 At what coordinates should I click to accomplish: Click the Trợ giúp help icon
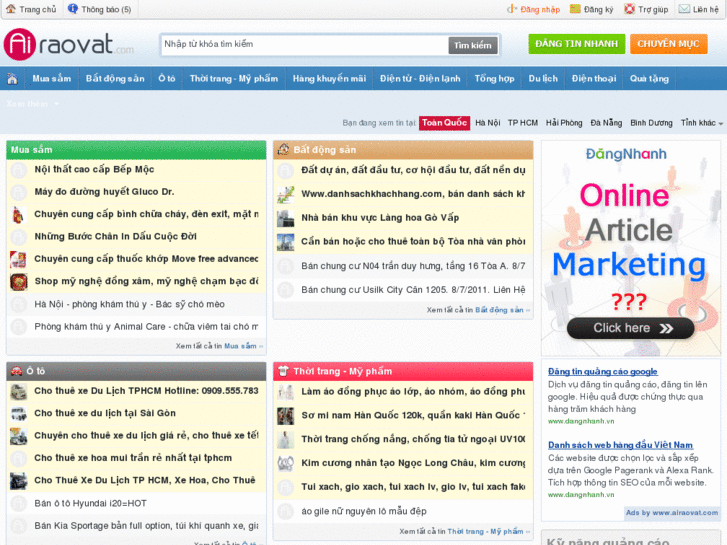629,9
